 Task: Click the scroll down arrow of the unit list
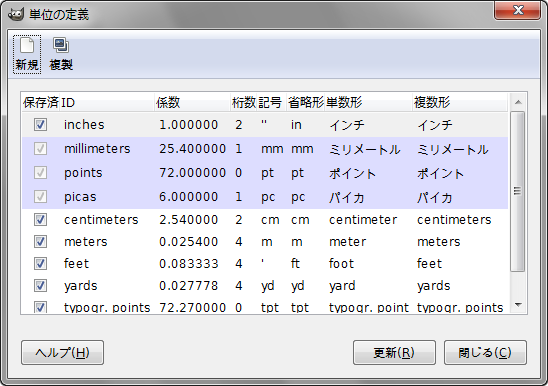point(518,305)
